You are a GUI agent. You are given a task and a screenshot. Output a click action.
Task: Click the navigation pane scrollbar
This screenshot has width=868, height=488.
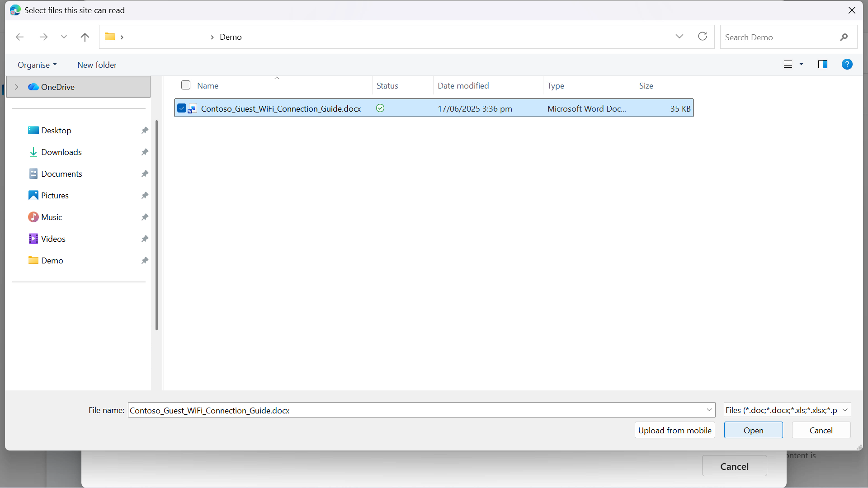pos(156,226)
